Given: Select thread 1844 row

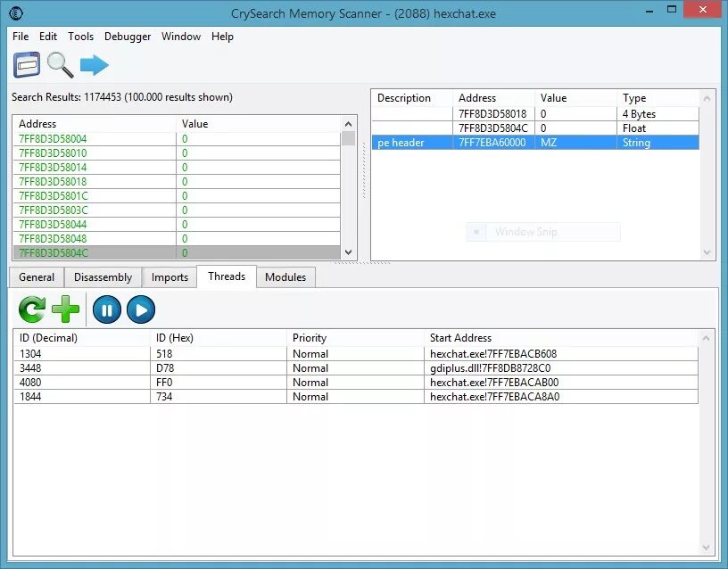Looking at the screenshot, I should click(x=356, y=397).
